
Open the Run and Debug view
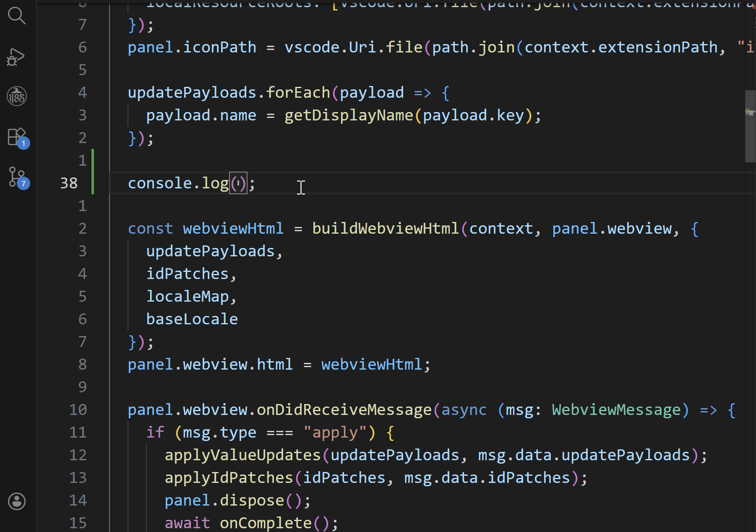[x=17, y=57]
